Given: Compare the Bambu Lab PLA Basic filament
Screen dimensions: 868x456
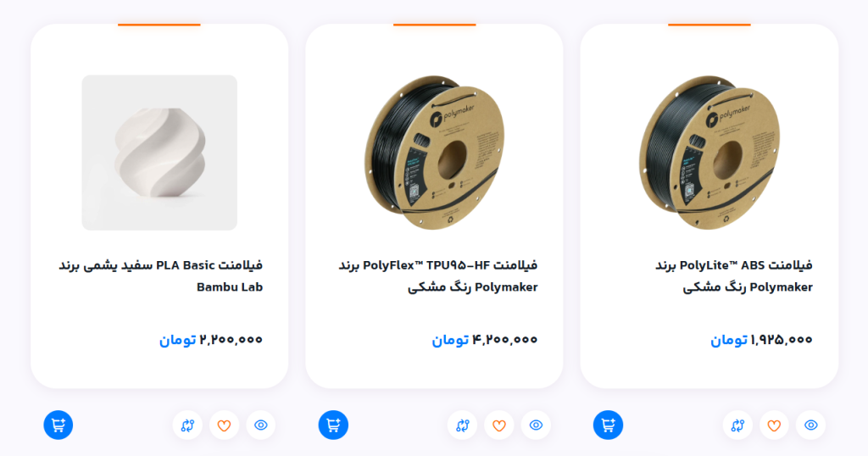Looking at the screenshot, I should [187, 425].
